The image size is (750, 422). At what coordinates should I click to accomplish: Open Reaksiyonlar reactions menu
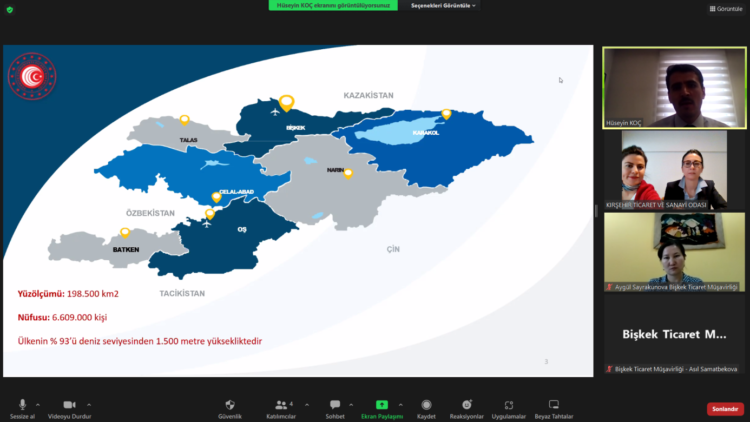point(466,410)
